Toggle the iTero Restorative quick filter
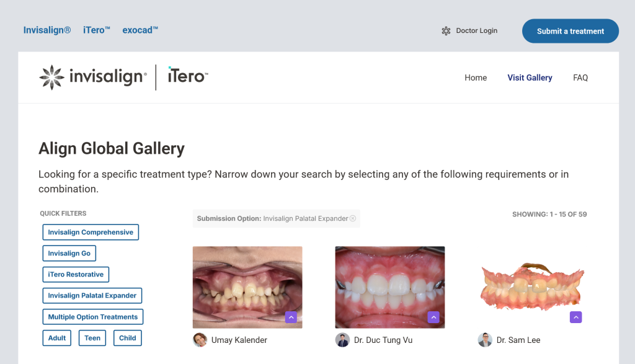 pos(76,275)
